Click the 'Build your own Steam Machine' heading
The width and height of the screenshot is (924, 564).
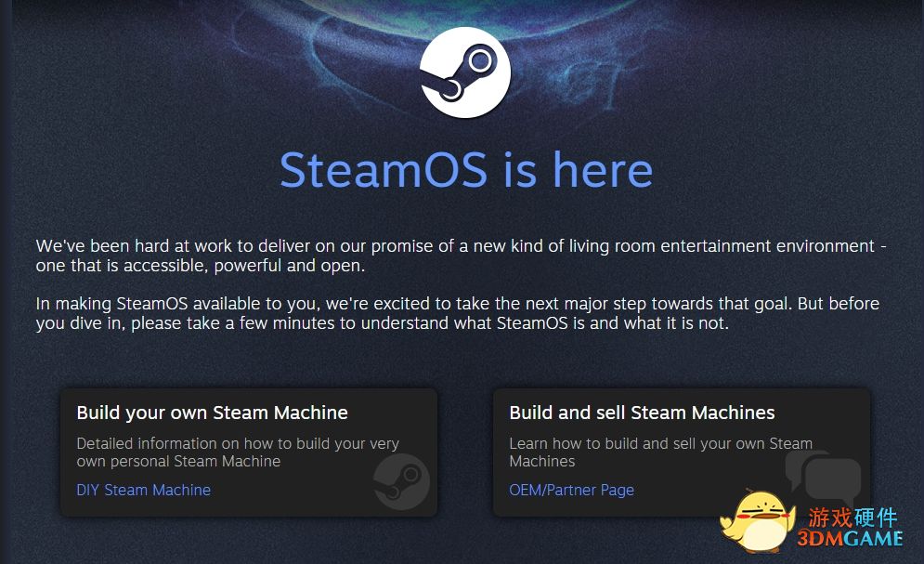[x=212, y=413]
